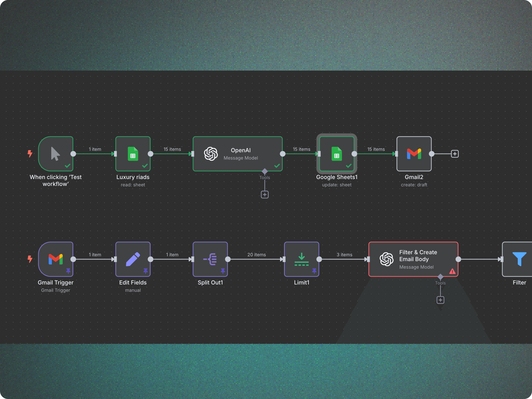Image resolution: width=532 pixels, height=399 pixels.
Task: Click the output connector of Split Out1 node
Action: click(x=228, y=259)
